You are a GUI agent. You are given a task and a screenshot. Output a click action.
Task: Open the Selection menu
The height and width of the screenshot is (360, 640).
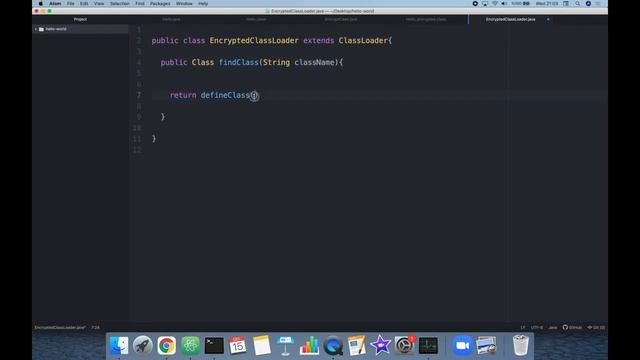(120, 4)
